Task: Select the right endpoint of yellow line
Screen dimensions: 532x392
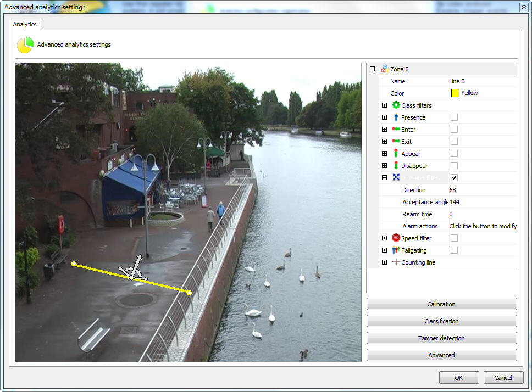Action: point(189,293)
